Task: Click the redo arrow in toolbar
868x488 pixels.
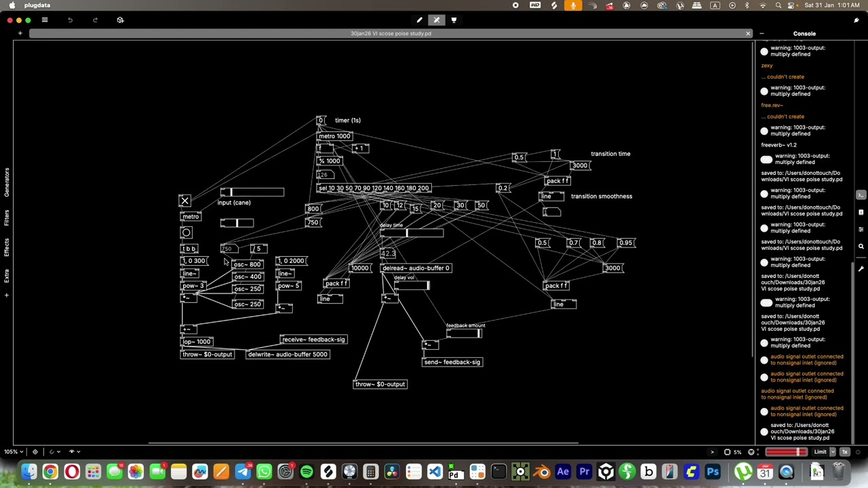Action: click(x=95, y=20)
